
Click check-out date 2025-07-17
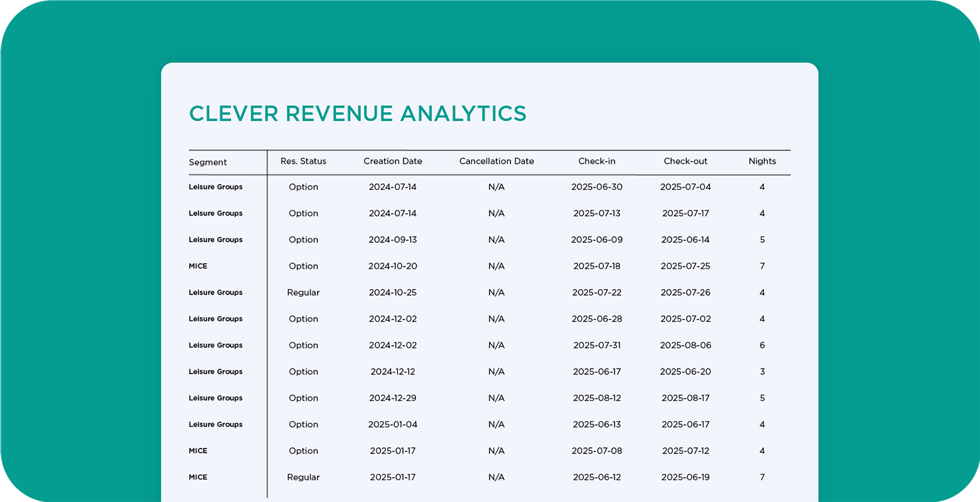(686, 213)
